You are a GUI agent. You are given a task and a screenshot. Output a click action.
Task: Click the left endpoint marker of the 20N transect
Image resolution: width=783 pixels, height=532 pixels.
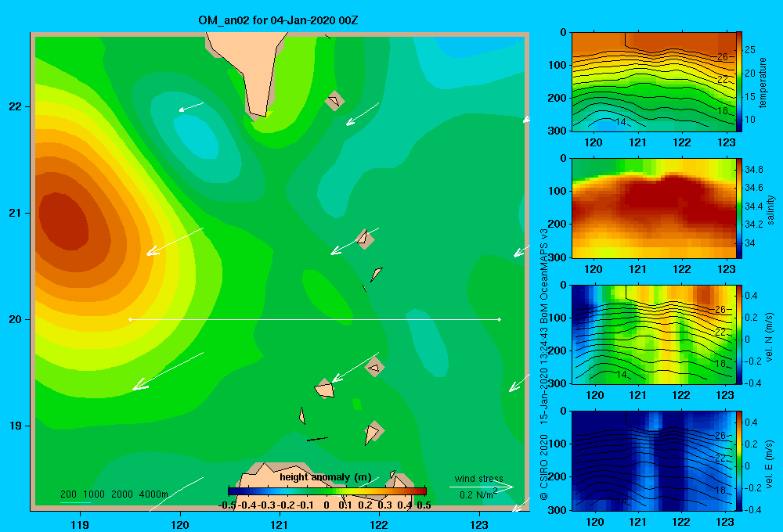coord(130,319)
